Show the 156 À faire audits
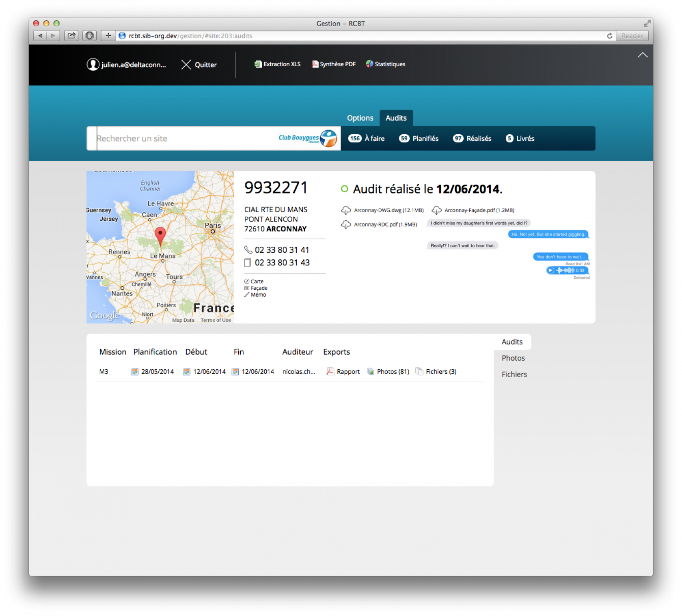Screen dimensions: 682x616 pos(366,138)
